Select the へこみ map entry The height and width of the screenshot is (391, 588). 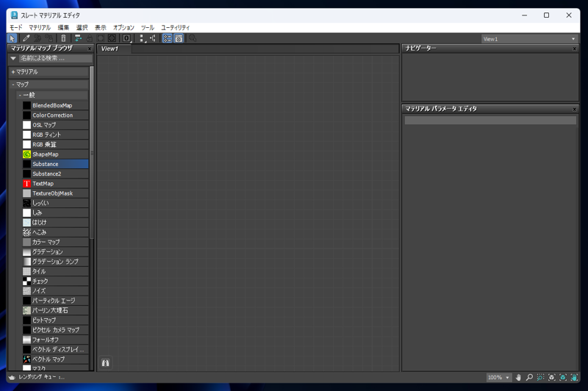(x=56, y=232)
